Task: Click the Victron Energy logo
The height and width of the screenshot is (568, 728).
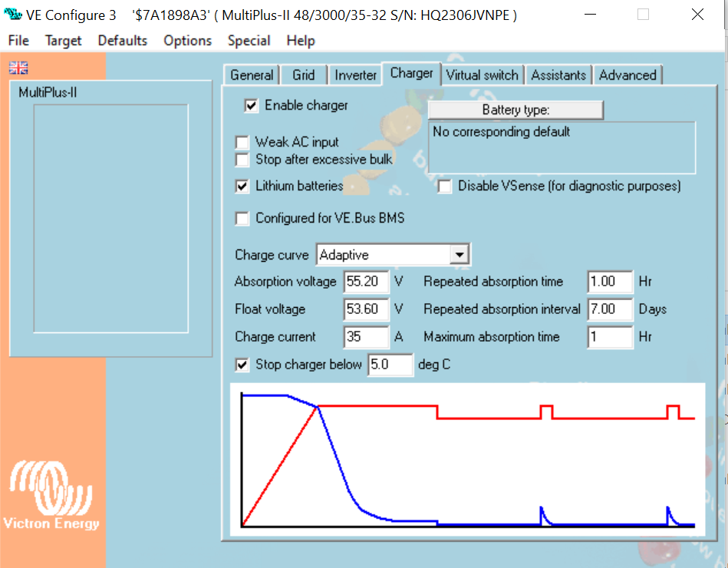Action: pos(51,495)
